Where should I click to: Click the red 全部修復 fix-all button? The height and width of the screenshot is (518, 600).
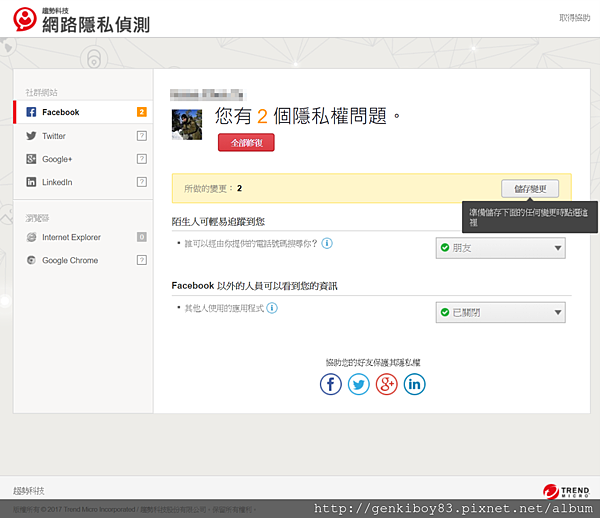point(246,143)
